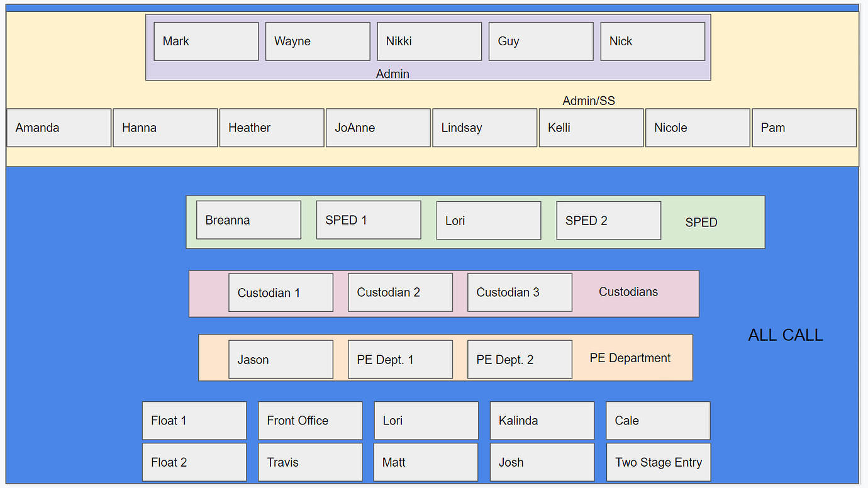The height and width of the screenshot is (488, 868).
Task: Click the Mark box in Admin group
Action: tap(206, 42)
